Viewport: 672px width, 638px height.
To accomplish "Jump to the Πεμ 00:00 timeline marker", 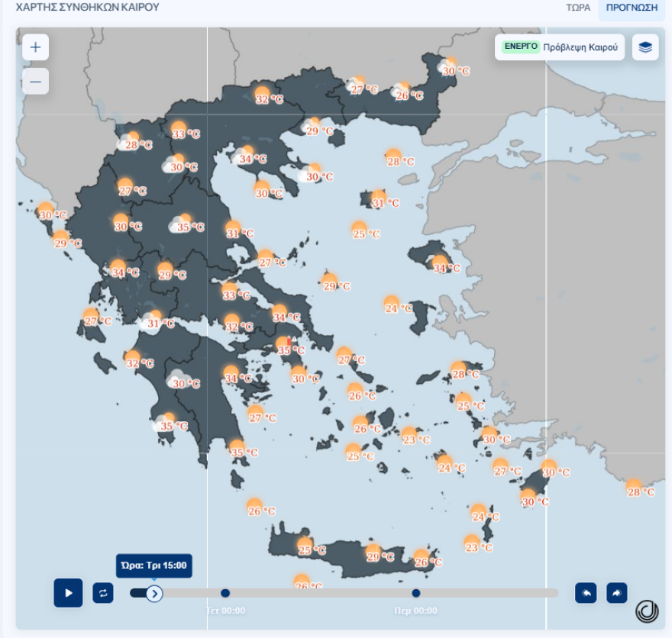I will click(416, 593).
